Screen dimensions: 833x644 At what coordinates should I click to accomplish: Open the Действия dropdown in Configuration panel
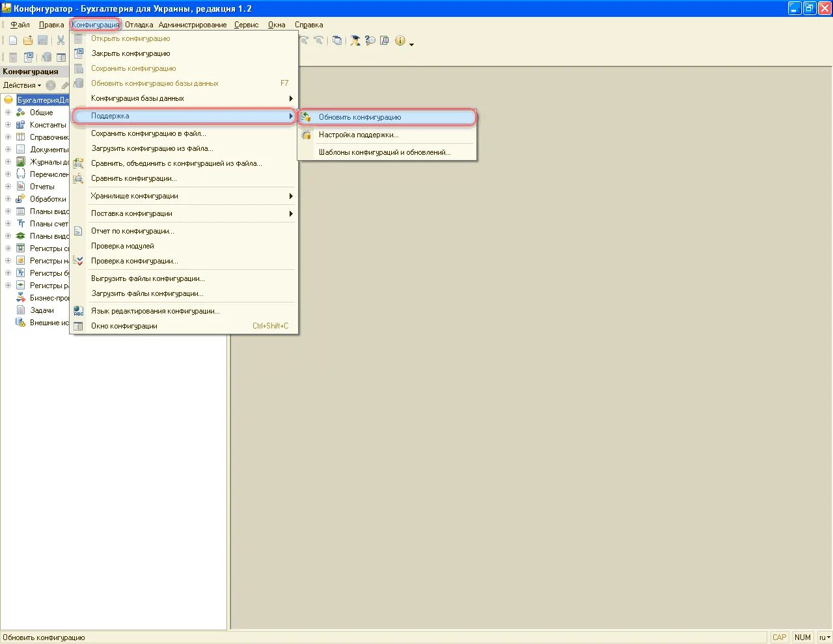click(x=21, y=85)
